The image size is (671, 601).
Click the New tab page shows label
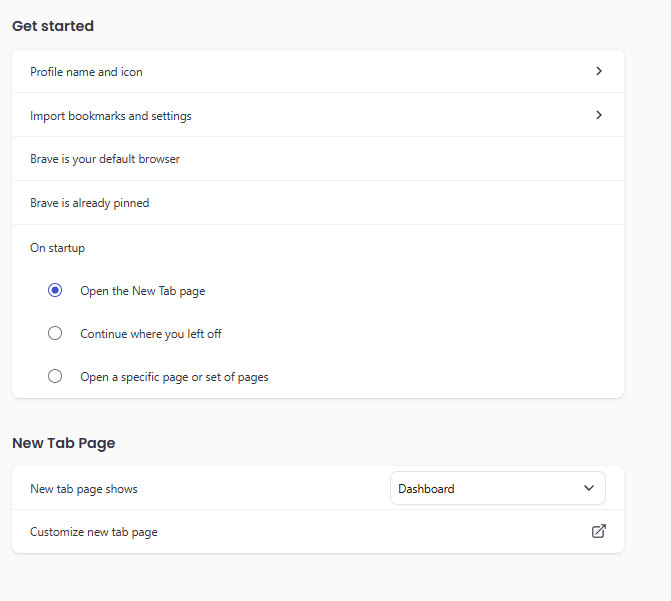84,489
